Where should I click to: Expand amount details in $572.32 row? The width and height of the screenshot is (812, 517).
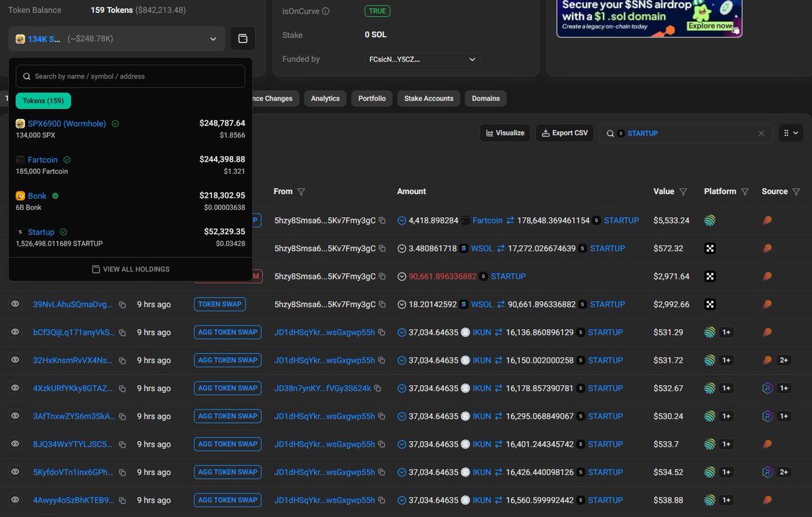click(x=402, y=248)
